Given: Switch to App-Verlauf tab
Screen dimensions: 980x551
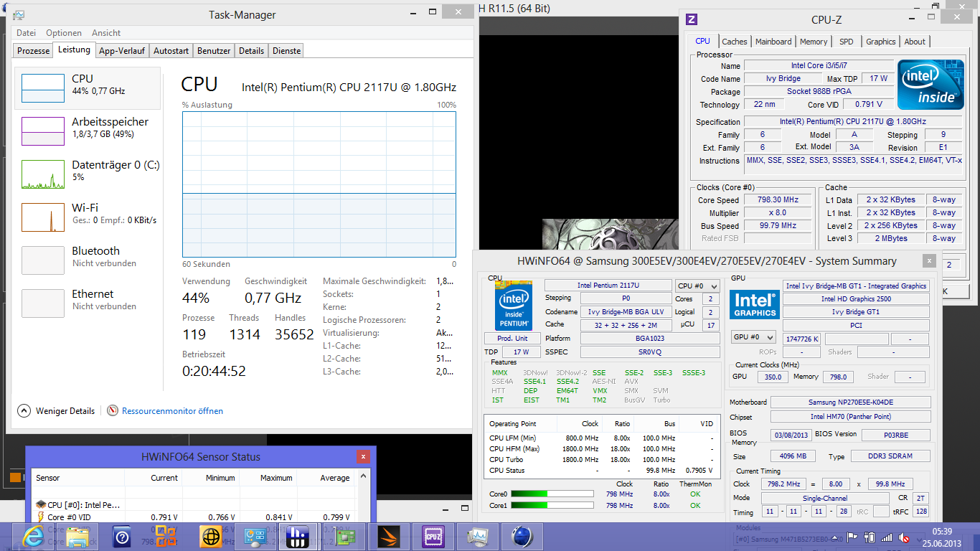Looking at the screenshot, I should (x=122, y=51).
